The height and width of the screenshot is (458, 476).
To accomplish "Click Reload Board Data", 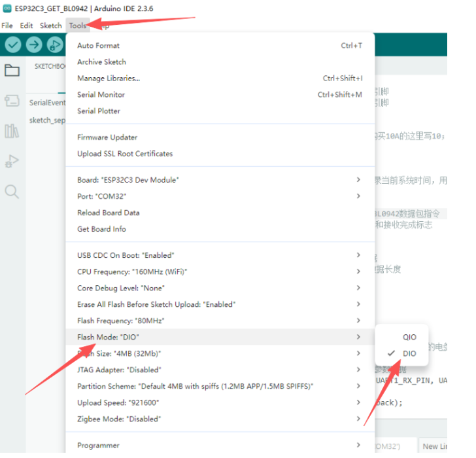I will tap(220, 213).
